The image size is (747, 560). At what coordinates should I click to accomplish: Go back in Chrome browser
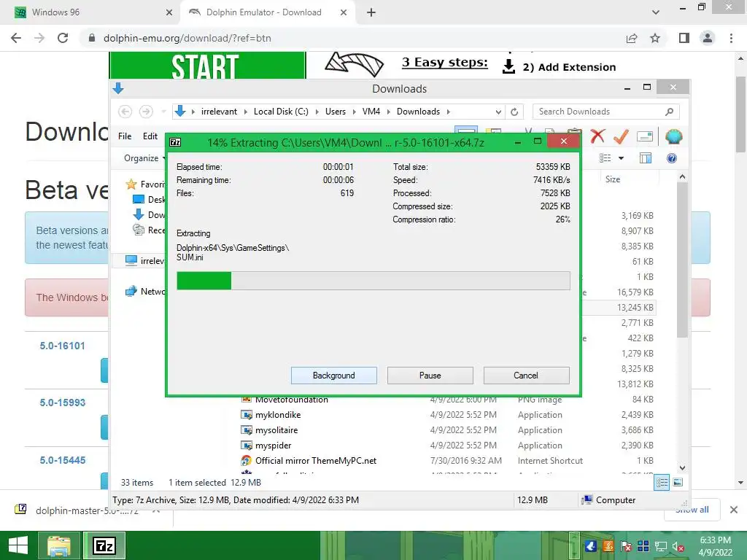tap(16, 38)
